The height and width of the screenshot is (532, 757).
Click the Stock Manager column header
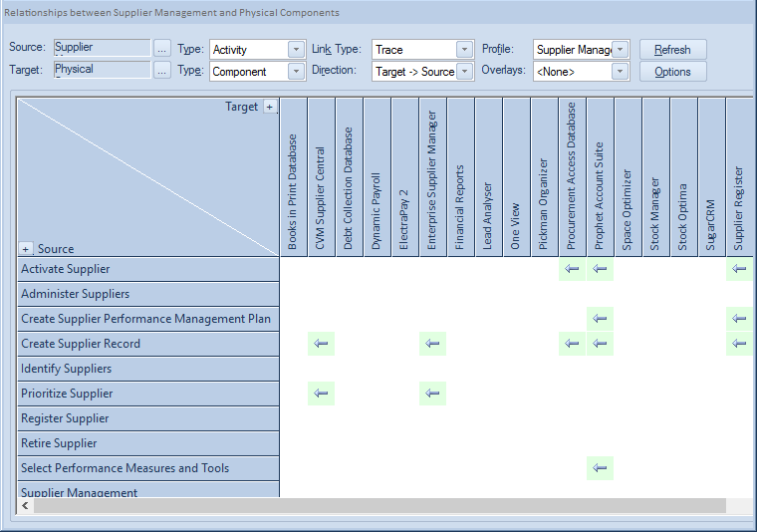pos(655,177)
